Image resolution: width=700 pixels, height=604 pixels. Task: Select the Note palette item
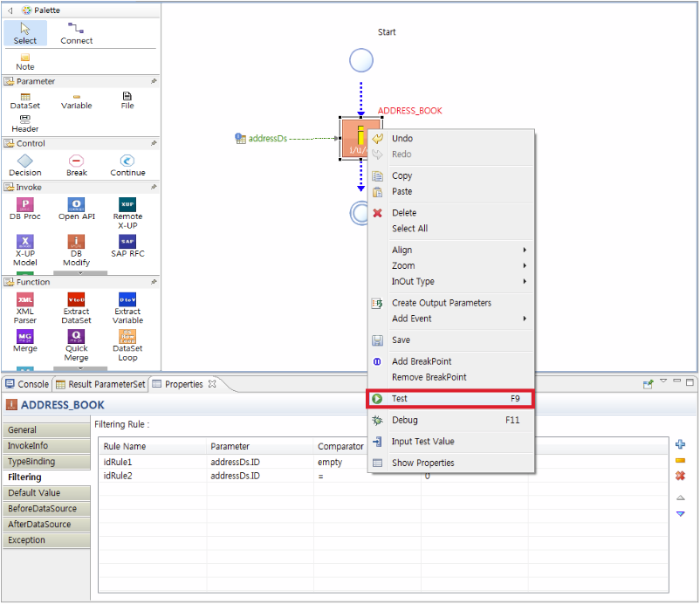point(25,62)
